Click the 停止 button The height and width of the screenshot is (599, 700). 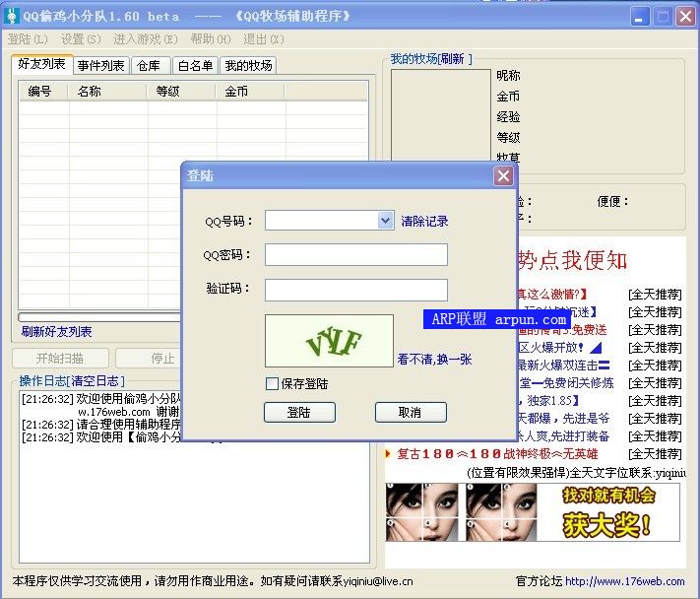149,359
